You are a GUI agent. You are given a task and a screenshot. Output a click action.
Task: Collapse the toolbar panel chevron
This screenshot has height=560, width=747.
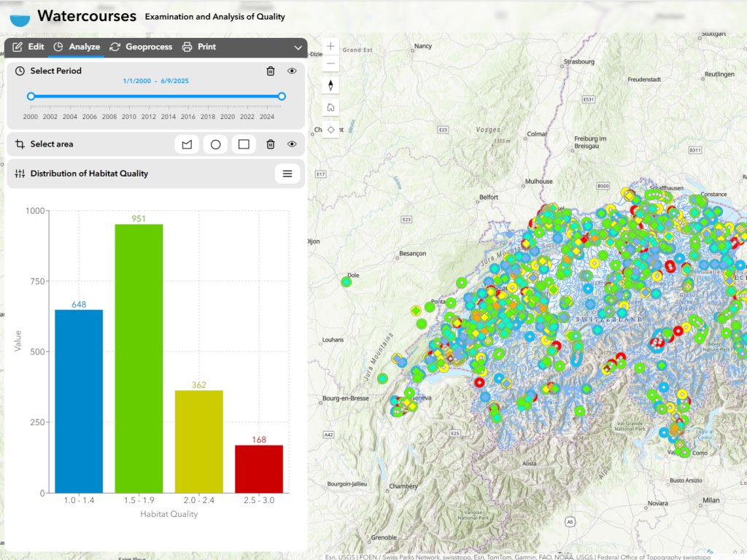click(298, 47)
